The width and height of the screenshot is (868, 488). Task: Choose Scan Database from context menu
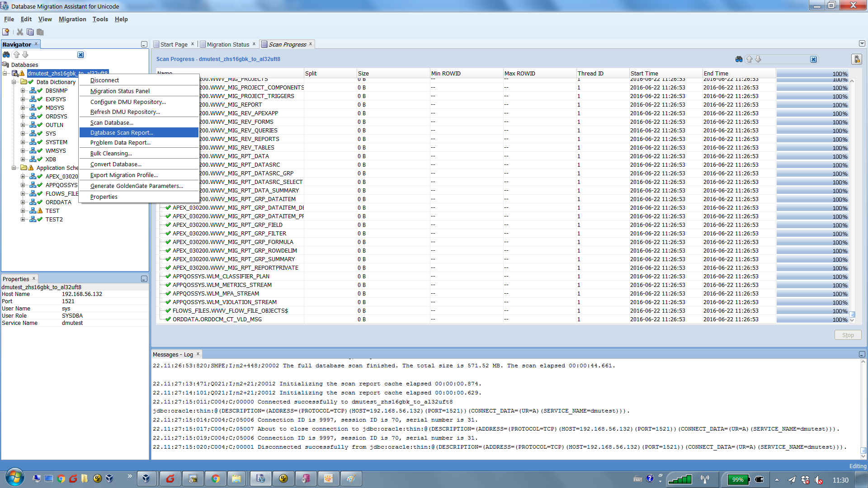[139, 122]
